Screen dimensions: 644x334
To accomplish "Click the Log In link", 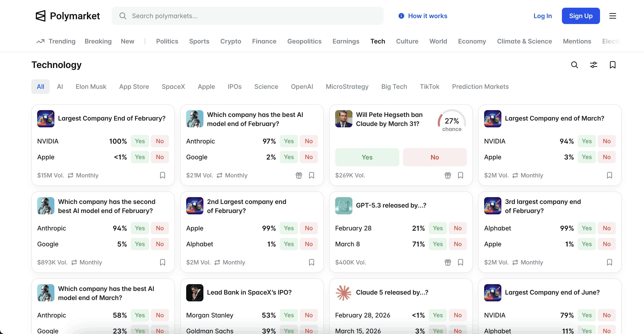I will tap(542, 16).
